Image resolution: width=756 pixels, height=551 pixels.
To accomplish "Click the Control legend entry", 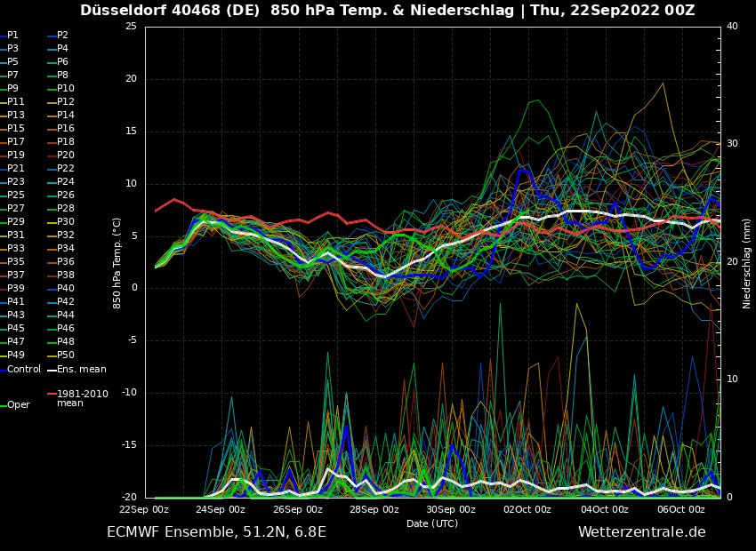I will pos(24,369).
